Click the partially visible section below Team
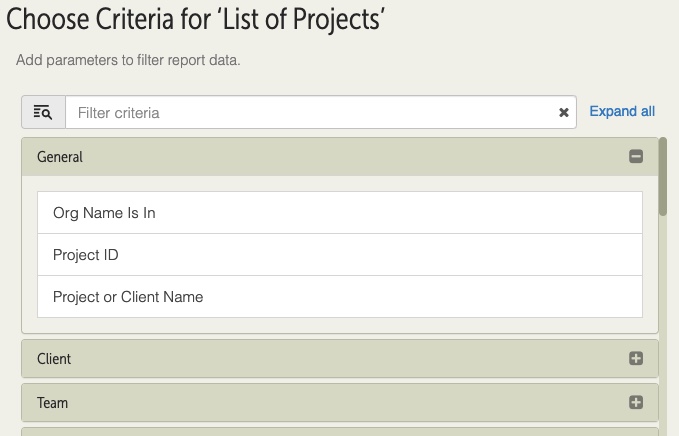Screen dimensions: 679x436 [340, 432]
